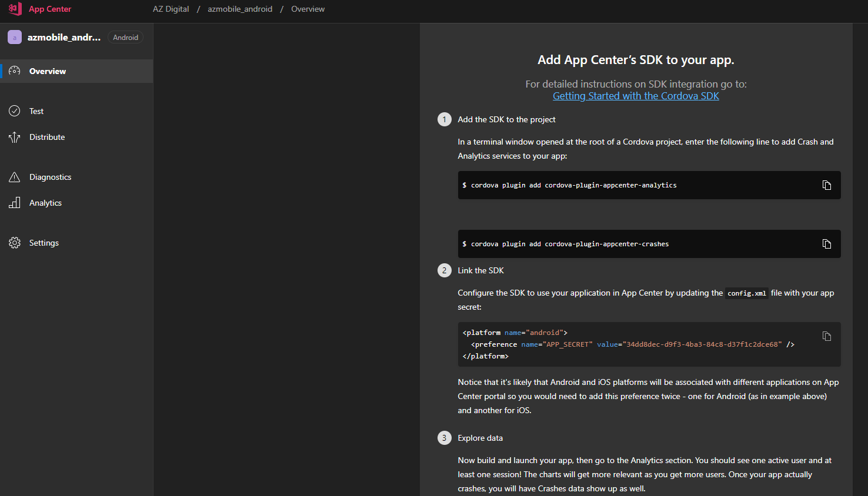Click the Diagnostics warning triangle icon
The width and height of the screenshot is (868, 496).
(15, 177)
